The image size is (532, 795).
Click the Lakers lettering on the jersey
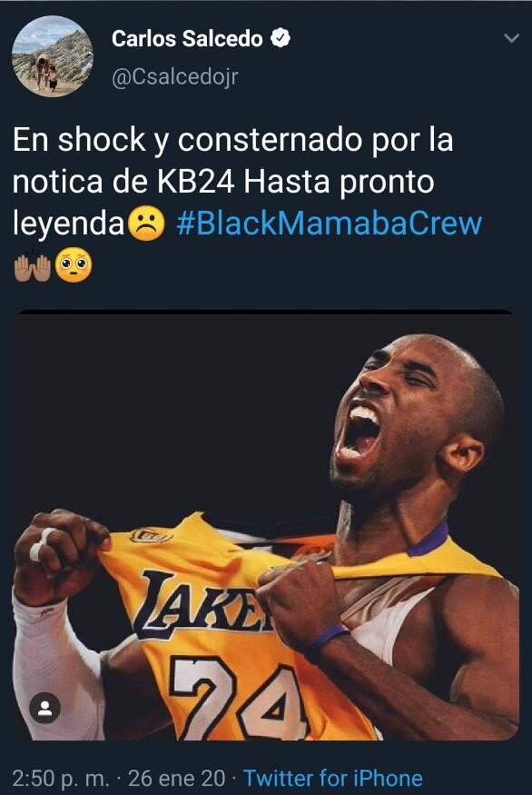coord(202,602)
